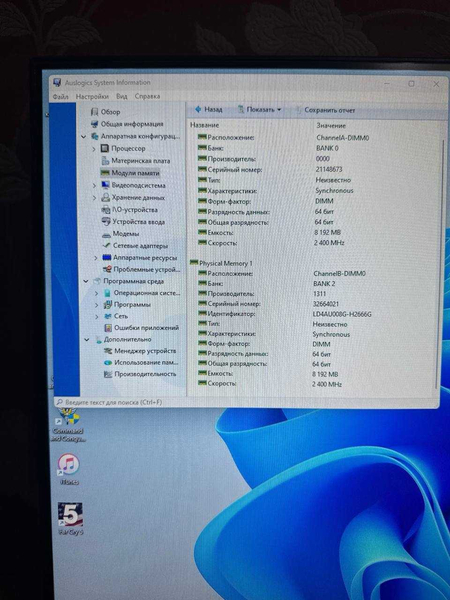The image size is (450, 600).
Task: Expand the Хранение данных tree node
Action: (95, 198)
